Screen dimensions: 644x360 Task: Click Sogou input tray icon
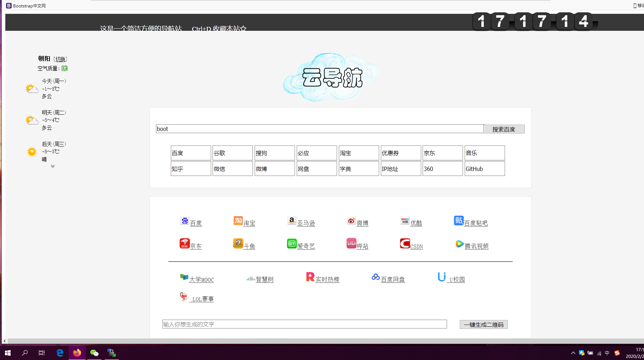pos(617,353)
